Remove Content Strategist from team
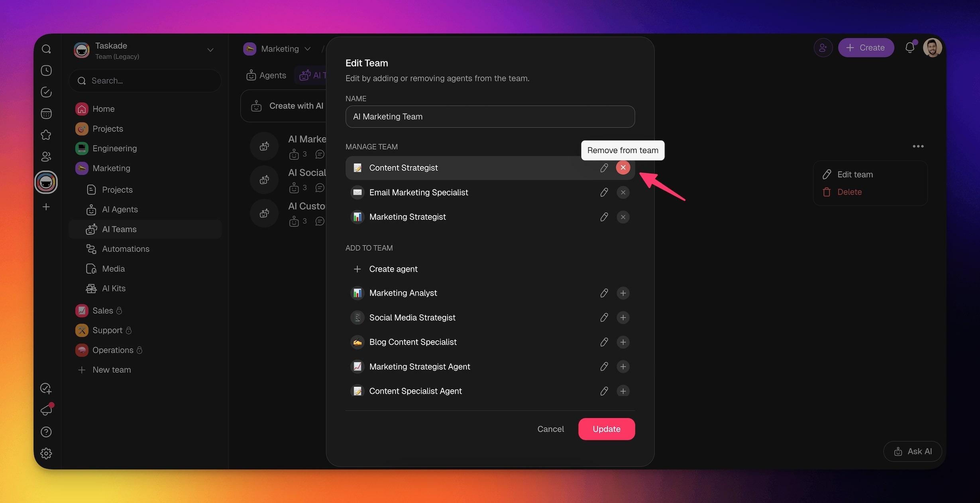Viewport: 980px width, 503px height. tap(623, 168)
